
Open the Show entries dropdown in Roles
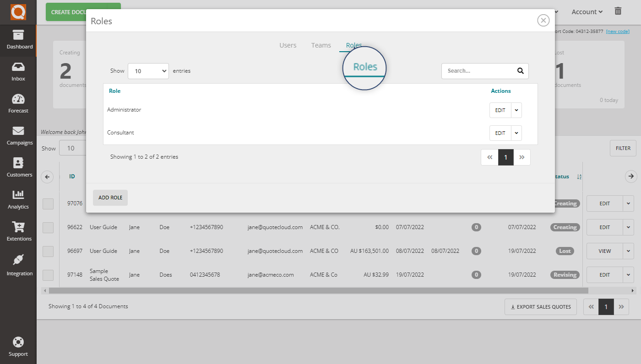(148, 71)
